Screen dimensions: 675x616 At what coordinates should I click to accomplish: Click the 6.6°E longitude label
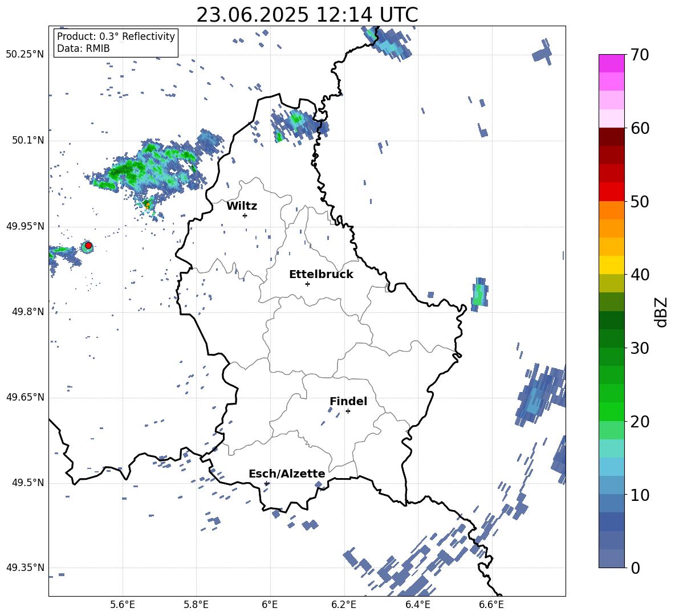click(491, 605)
